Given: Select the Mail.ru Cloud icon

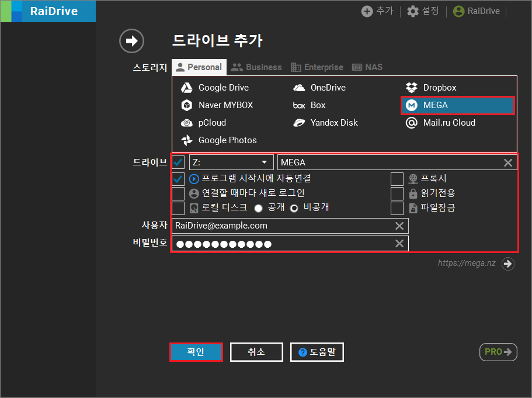Looking at the screenshot, I should pyautogui.click(x=412, y=123).
